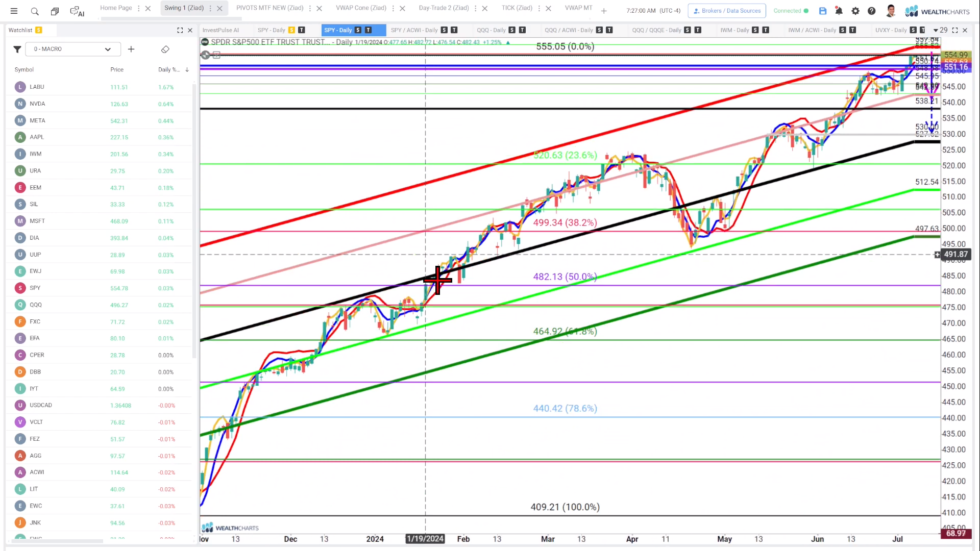Image resolution: width=980 pixels, height=551 pixels.
Task: Click the watchlist filter funnel icon
Action: (x=17, y=49)
